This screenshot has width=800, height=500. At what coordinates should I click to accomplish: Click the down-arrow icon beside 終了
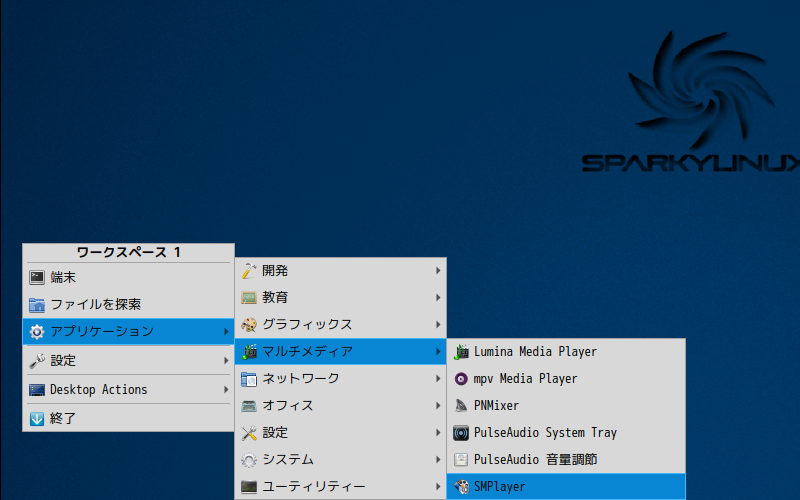(37, 419)
